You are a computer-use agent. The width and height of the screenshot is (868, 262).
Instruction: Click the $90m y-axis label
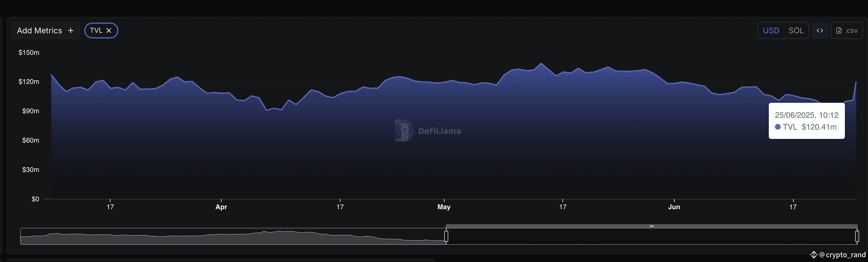coord(31,111)
